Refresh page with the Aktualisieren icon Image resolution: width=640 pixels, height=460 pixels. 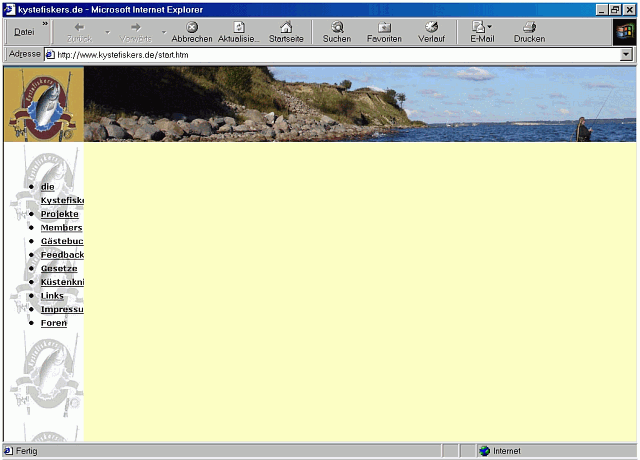point(239,32)
